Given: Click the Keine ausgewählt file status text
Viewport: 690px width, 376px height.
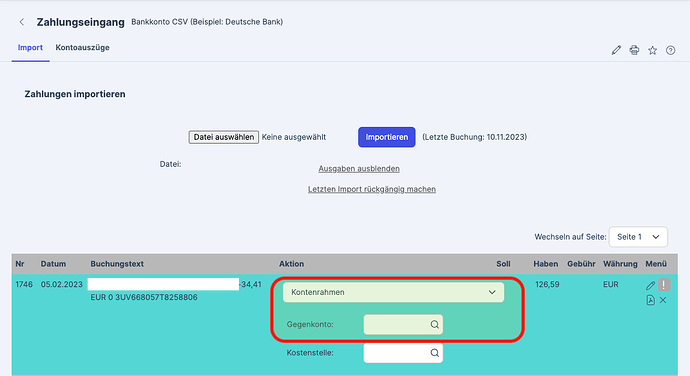Looking at the screenshot, I should pos(294,137).
